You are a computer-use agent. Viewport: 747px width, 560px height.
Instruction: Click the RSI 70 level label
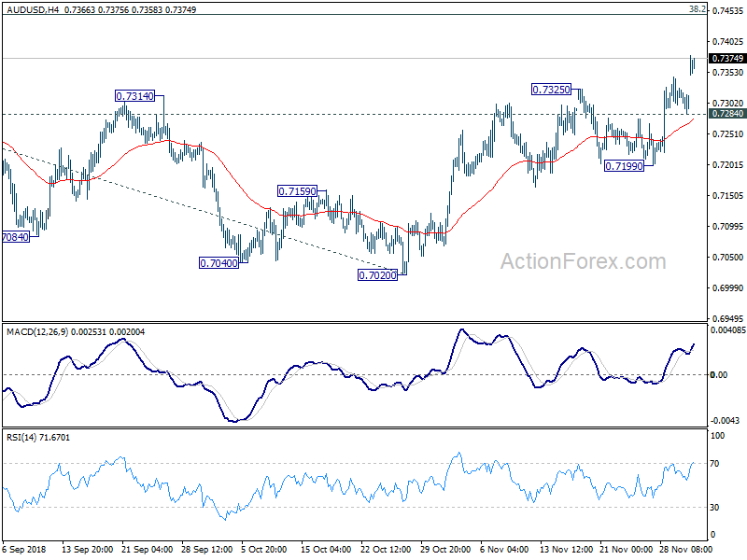point(714,463)
